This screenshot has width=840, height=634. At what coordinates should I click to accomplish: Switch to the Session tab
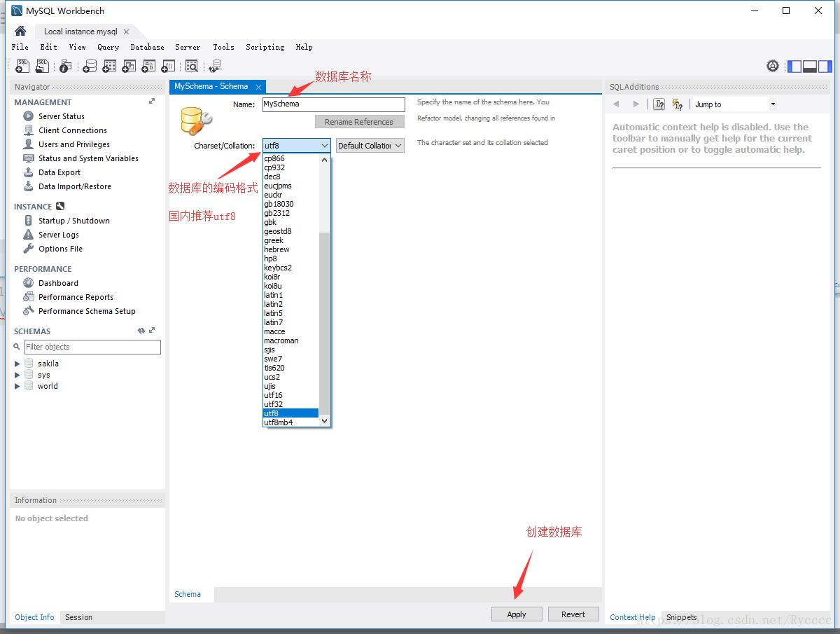[78, 617]
